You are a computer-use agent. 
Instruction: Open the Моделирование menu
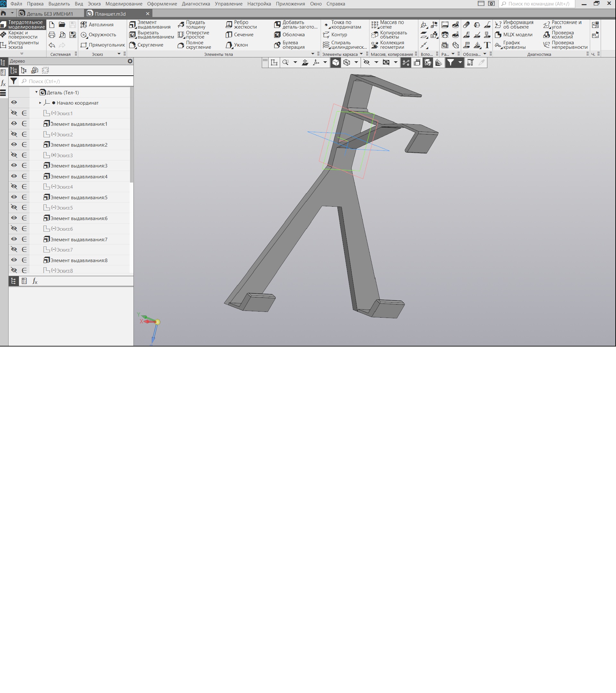(124, 4)
